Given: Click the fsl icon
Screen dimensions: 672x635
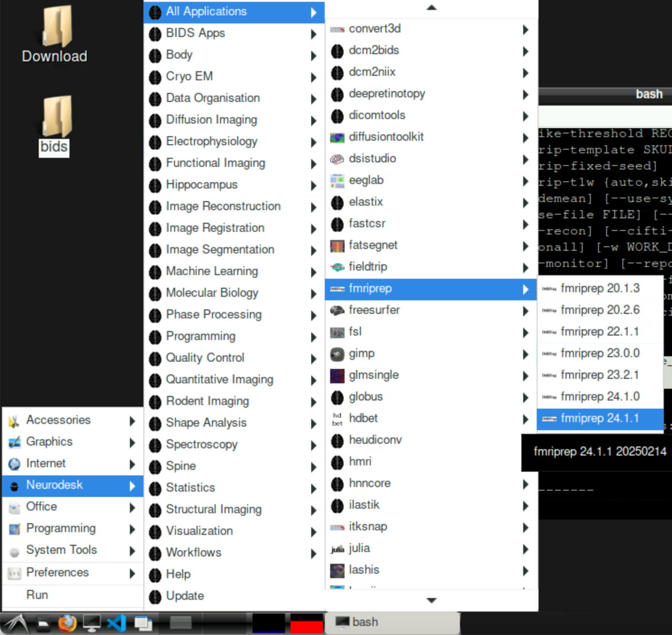Looking at the screenshot, I should tap(337, 332).
